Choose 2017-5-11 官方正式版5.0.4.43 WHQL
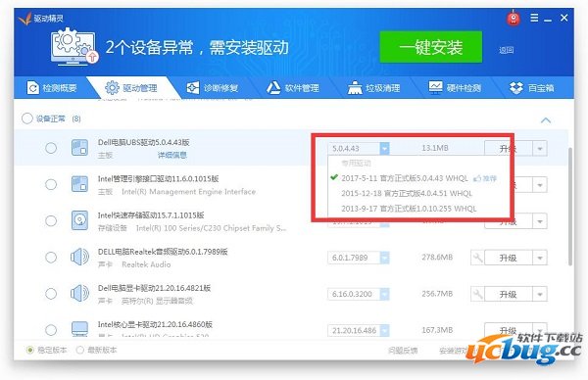The height and width of the screenshot is (380, 588). [404, 178]
